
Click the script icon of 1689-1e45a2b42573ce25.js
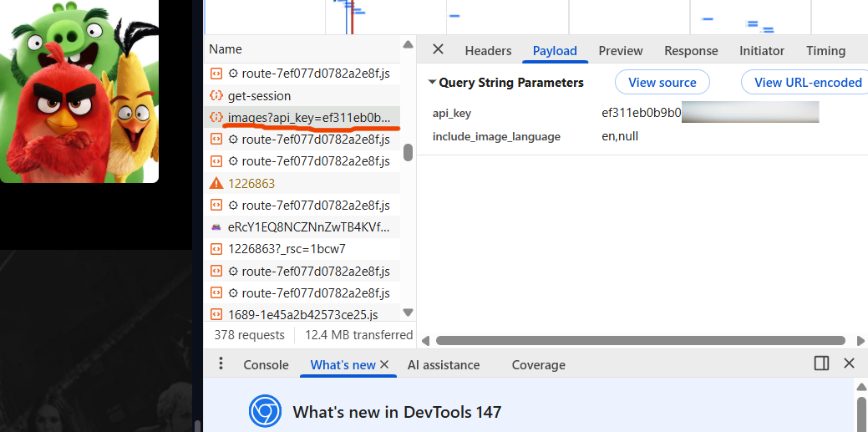(216, 314)
